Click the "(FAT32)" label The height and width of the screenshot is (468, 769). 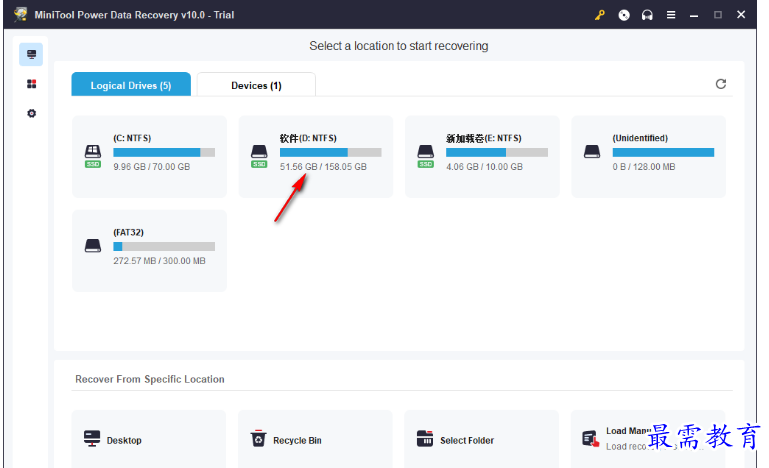point(128,232)
